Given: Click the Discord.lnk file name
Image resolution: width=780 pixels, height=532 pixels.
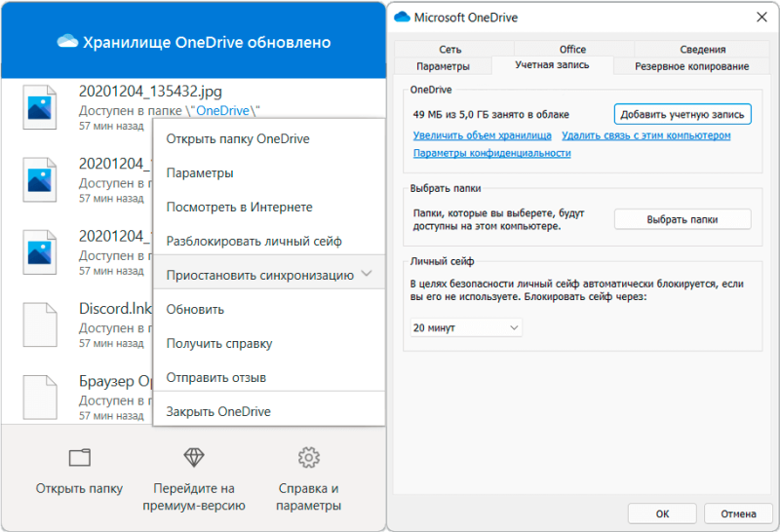Looking at the screenshot, I should 115,308.
